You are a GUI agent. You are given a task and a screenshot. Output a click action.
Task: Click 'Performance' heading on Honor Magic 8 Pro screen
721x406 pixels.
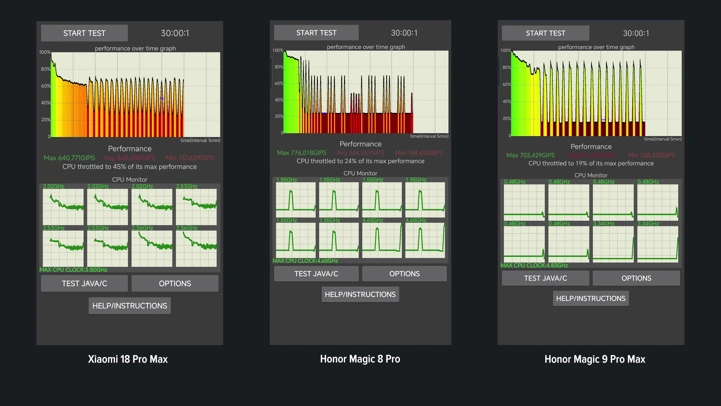pos(360,144)
